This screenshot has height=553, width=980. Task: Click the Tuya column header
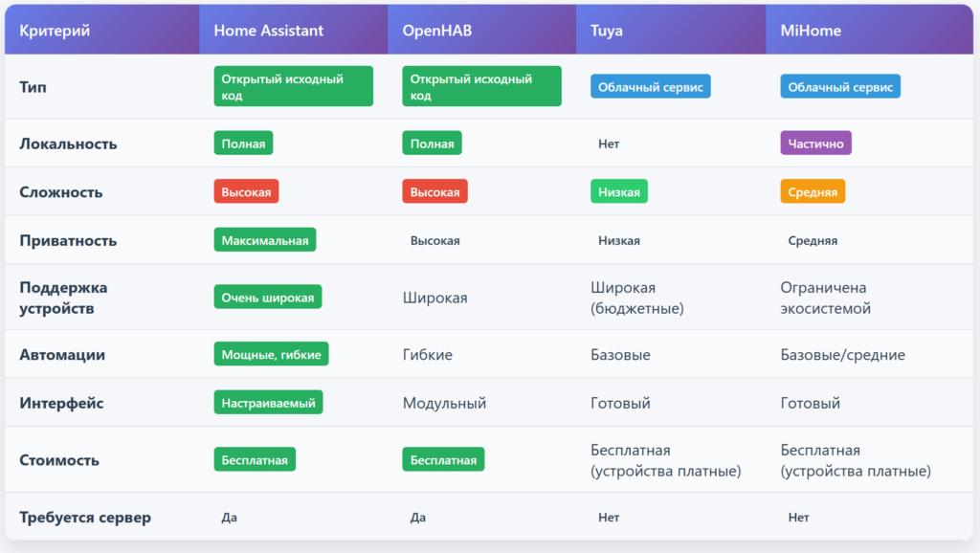[x=607, y=31]
